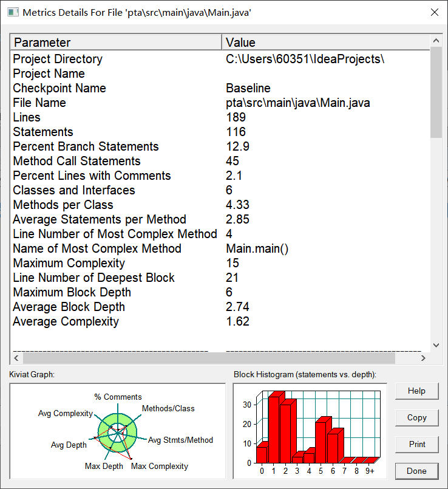The height and width of the screenshot is (489, 448).
Task: Click the pta\src\main\java\Main.java value
Action: [x=297, y=103]
